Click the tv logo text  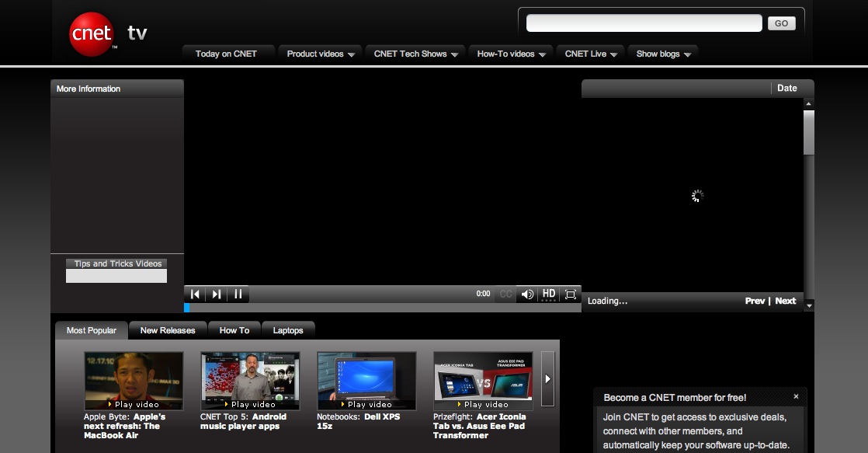pos(137,33)
